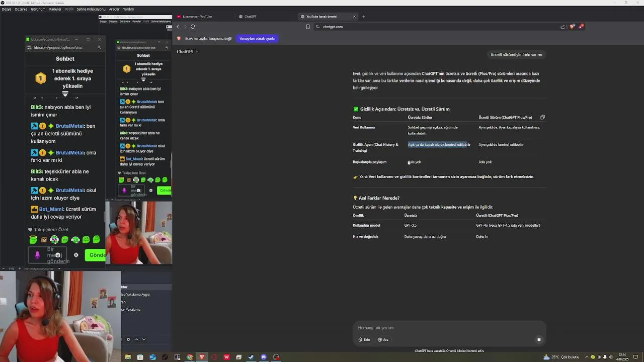644x362 pixels.
Task: Click the Asıl Farklar Nerede heading
Action: pyautogui.click(x=376, y=198)
